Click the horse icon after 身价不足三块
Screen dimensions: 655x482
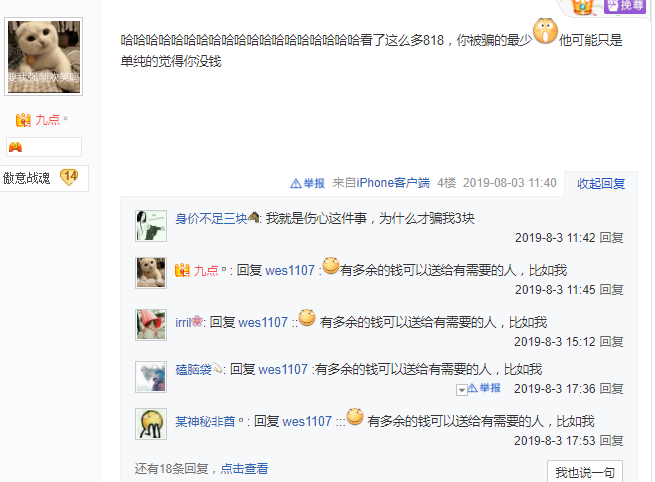click(x=254, y=217)
